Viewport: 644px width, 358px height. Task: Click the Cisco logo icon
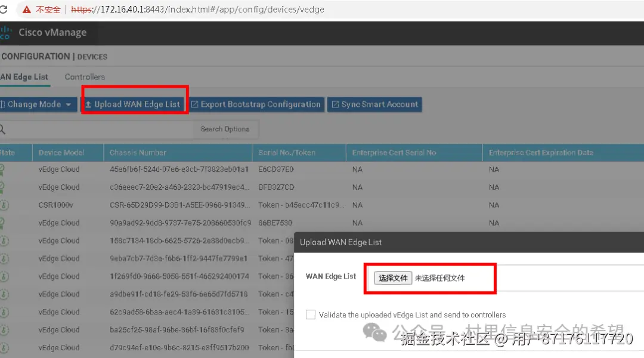pos(5,32)
